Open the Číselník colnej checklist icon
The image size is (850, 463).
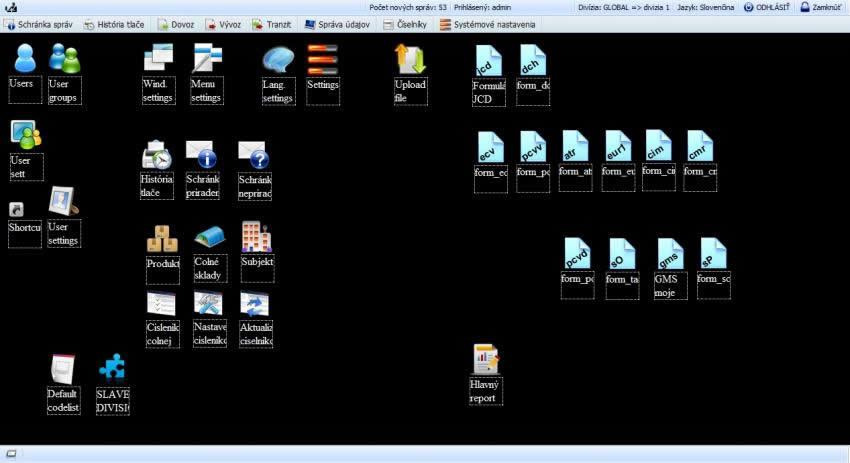161,304
